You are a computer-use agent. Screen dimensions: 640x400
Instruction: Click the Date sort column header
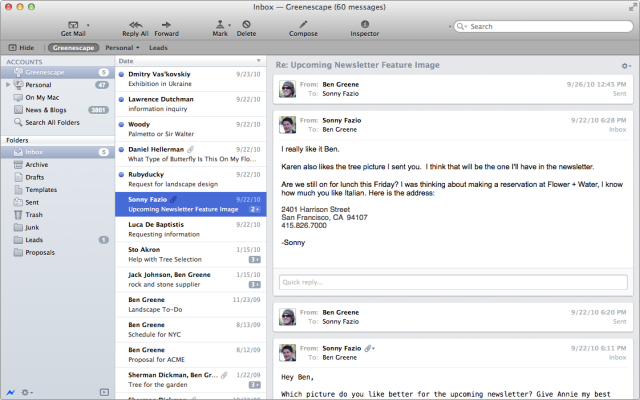point(190,61)
